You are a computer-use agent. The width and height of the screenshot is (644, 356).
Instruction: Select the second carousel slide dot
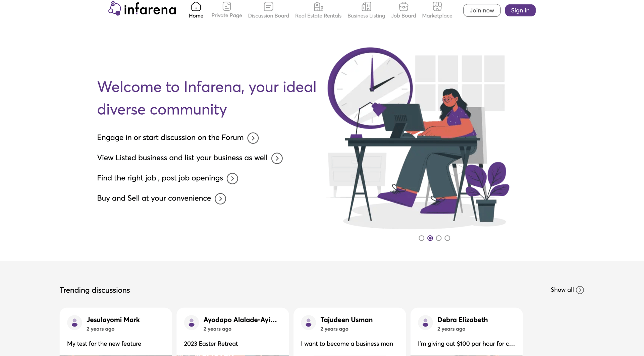pyautogui.click(x=430, y=238)
